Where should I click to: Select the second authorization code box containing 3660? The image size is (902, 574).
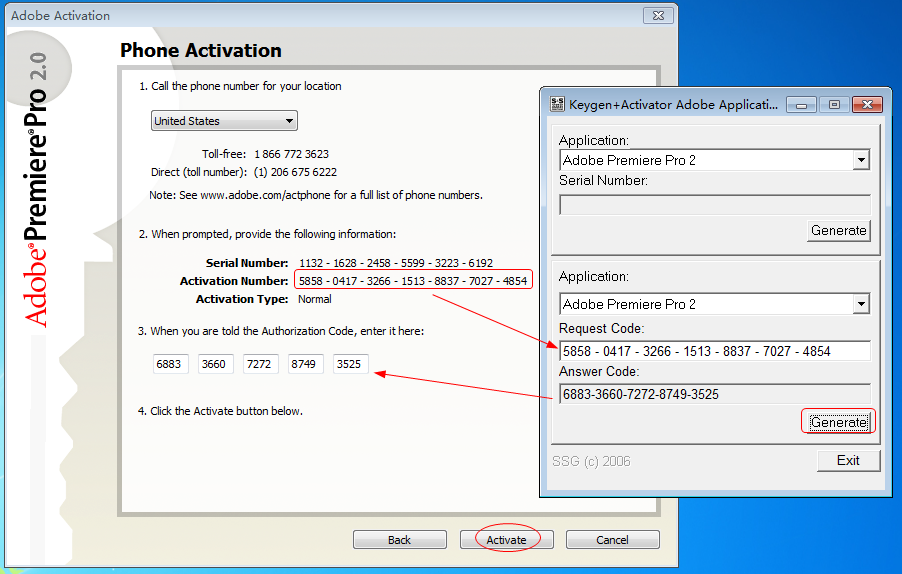click(214, 364)
